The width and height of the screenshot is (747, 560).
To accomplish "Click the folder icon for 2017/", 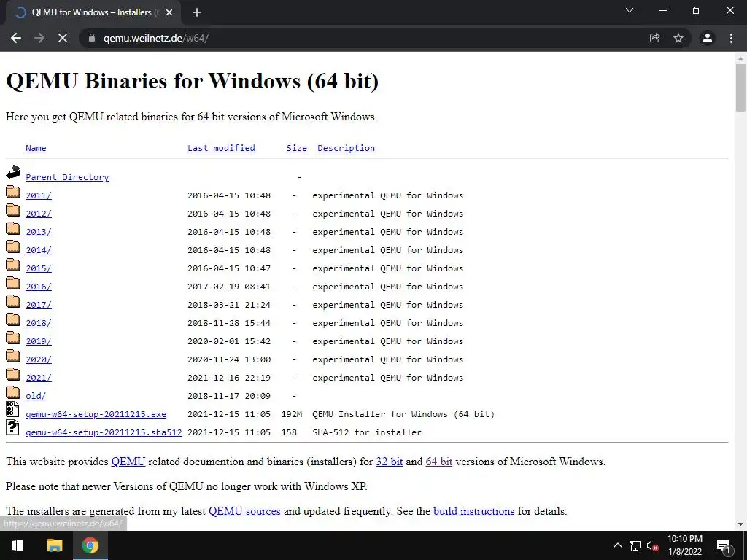I will [13, 301].
